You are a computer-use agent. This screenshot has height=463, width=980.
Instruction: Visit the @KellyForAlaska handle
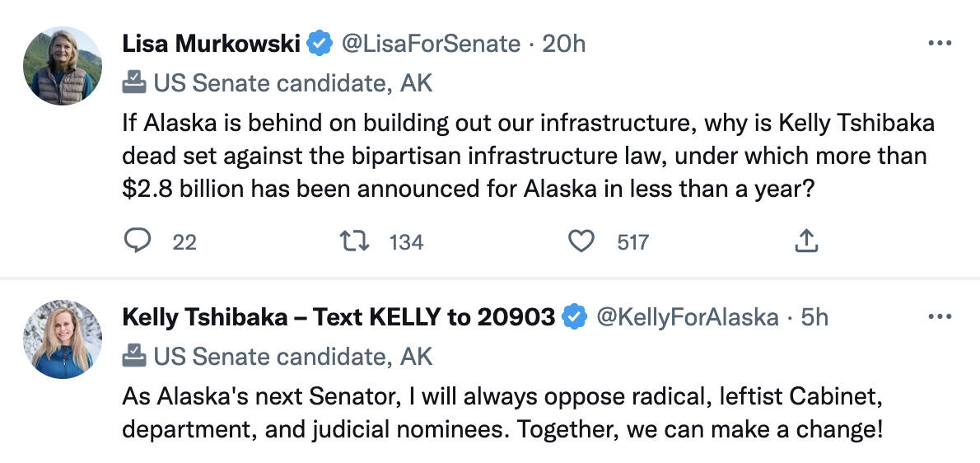[687, 317]
